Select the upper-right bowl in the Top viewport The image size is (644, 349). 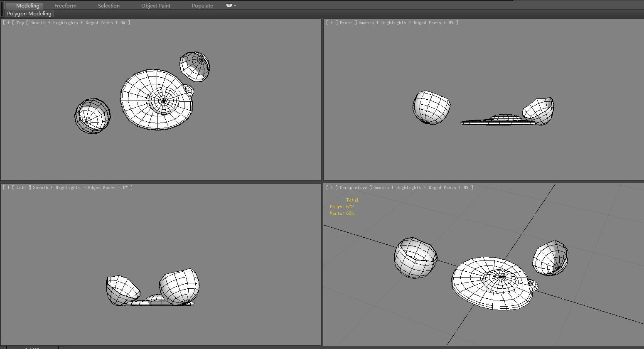tap(195, 67)
